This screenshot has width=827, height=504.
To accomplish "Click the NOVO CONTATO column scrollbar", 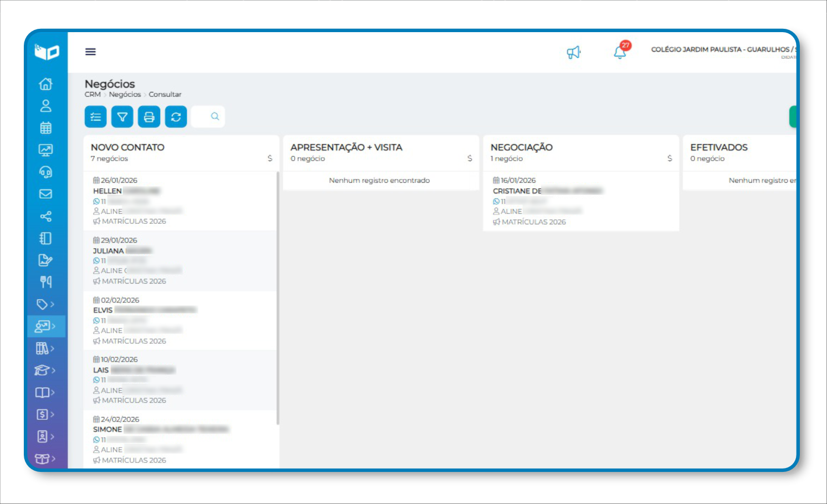I will 278,299.
